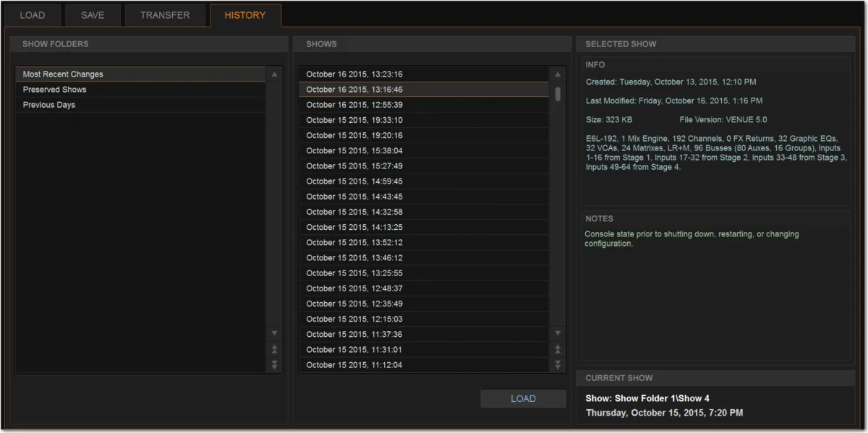Select show October 15 2015, 12:15:03
Screen dimensions: 868x433
click(424, 319)
